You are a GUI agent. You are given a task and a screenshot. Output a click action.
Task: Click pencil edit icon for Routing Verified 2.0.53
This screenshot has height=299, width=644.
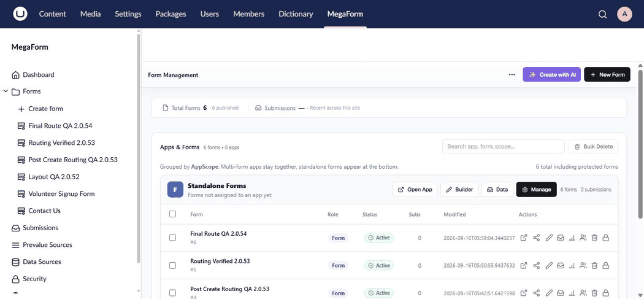click(549, 266)
